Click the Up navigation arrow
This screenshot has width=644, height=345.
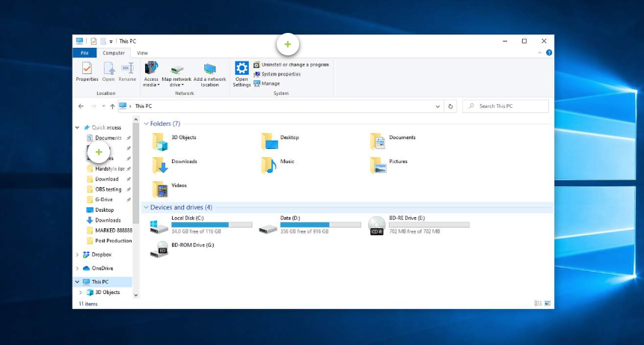(x=112, y=106)
